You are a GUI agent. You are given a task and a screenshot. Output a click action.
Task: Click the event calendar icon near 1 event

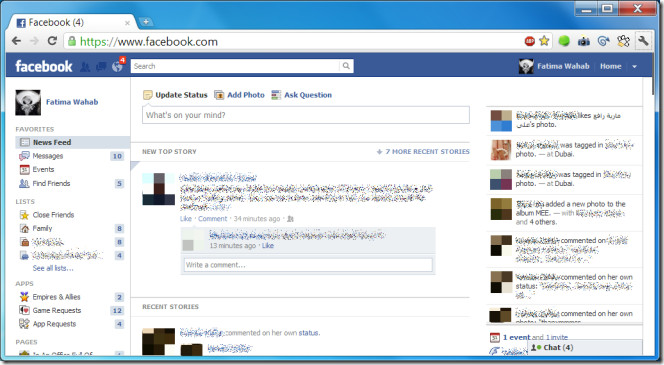coord(495,337)
